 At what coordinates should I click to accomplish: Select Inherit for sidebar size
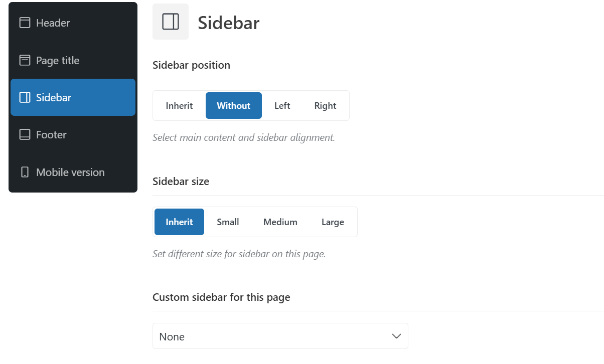pos(179,222)
